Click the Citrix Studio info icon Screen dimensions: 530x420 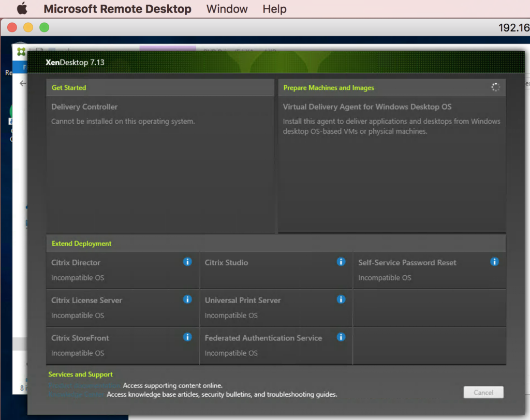pyautogui.click(x=341, y=262)
